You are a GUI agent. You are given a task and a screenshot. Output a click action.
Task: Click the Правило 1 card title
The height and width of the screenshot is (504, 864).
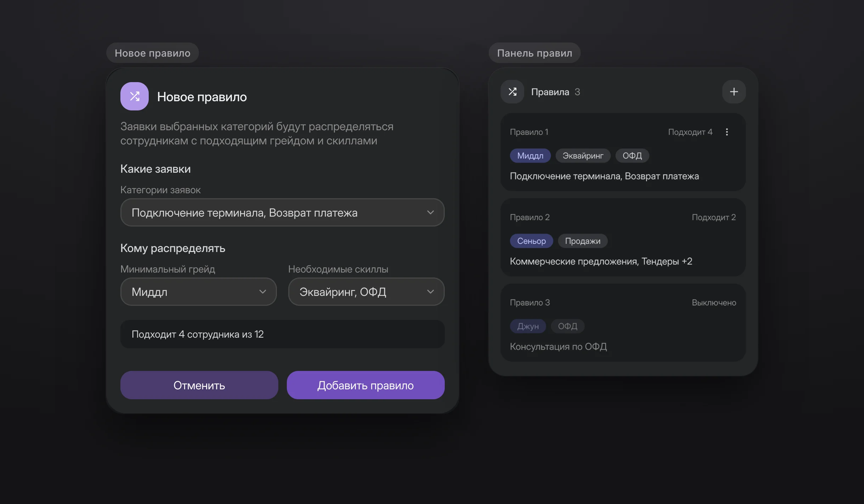point(529,132)
